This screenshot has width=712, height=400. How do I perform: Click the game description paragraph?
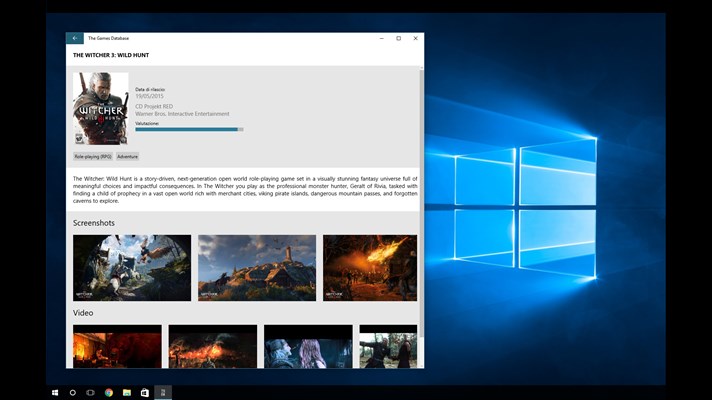[245, 190]
